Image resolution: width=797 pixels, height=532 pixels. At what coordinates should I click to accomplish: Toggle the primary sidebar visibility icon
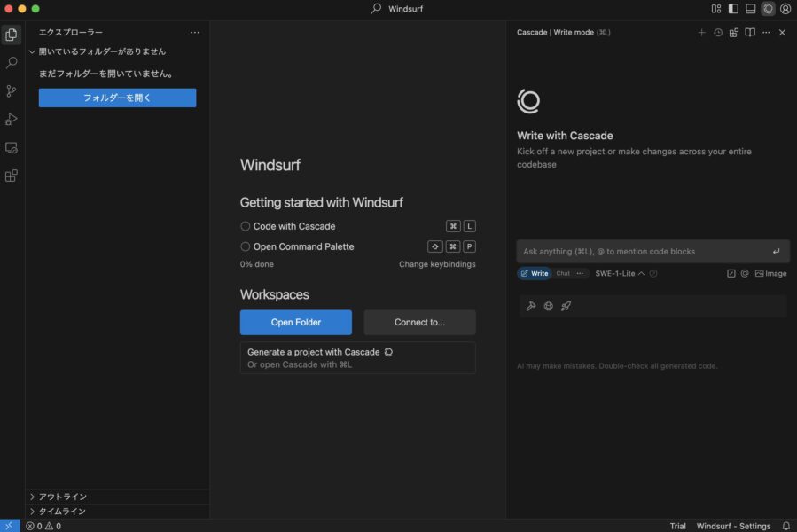733,9
